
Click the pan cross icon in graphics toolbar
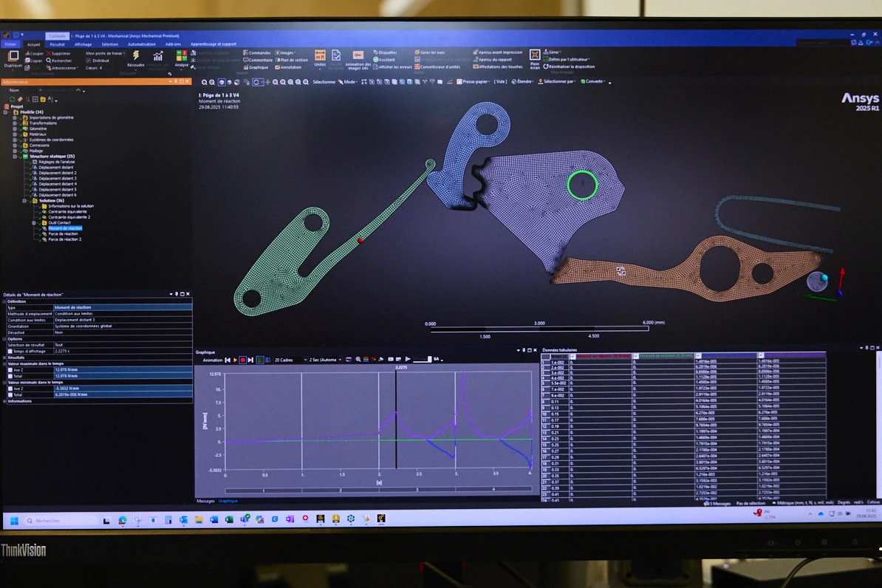[x=267, y=82]
